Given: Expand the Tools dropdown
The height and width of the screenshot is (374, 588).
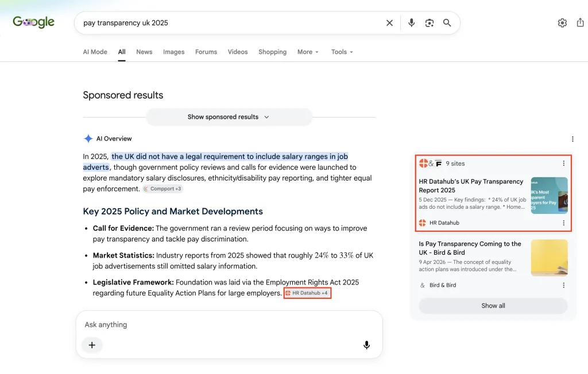Looking at the screenshot, I should [x=342, y=52].
